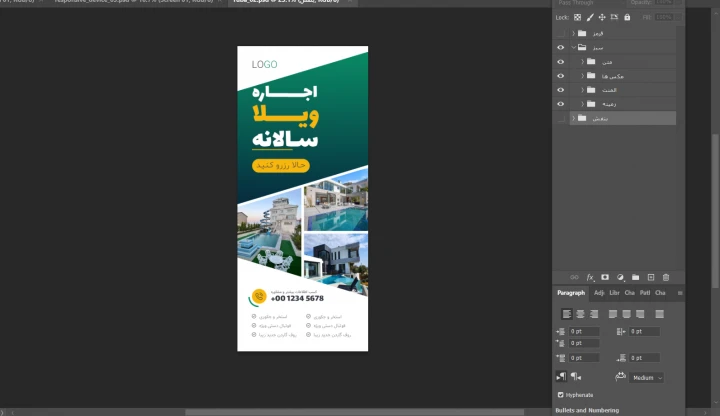The height and width of the screenshot is (416, 720).
Task: Click the lock image pixels brush icon
Action: pyautogui.click(x=590, y=17)
